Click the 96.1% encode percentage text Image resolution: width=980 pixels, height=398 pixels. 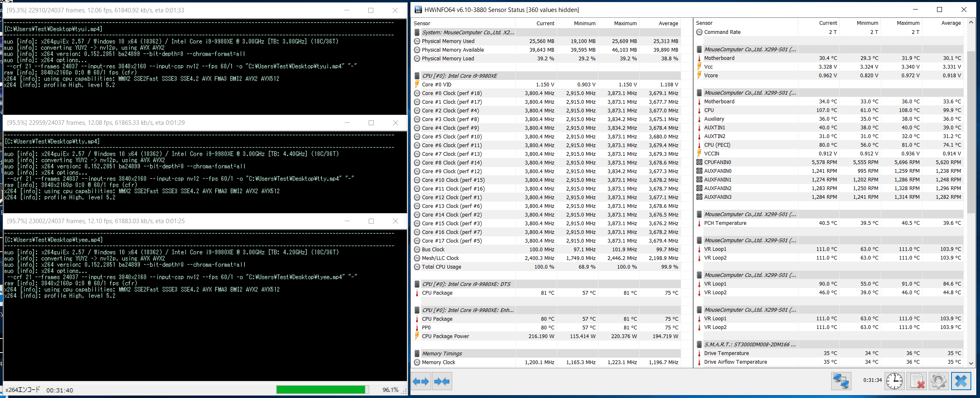[x=390, y=390]
